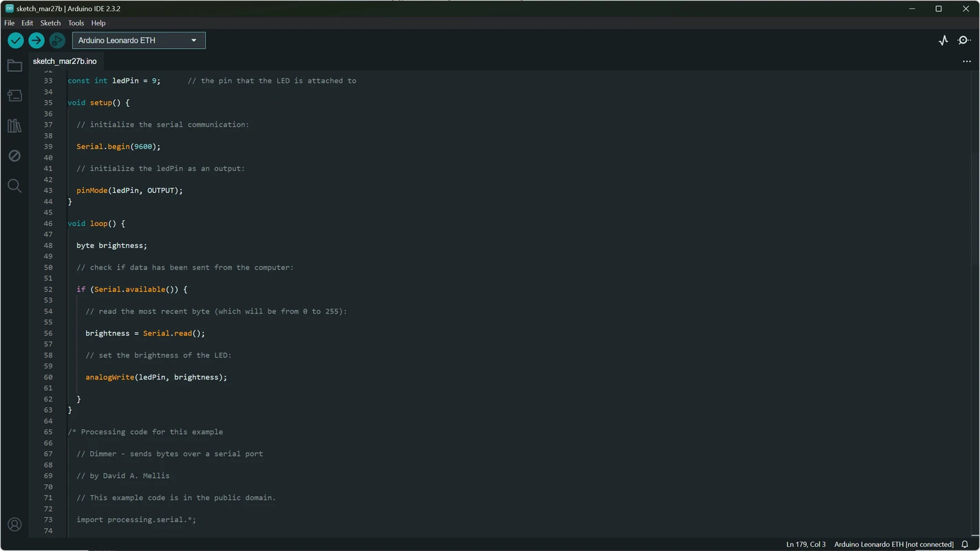The image size is (980, 551).
Task: Click the Ln 179, Col 3 status indicator
Action: pyautogui.click(x=806, y=544)
